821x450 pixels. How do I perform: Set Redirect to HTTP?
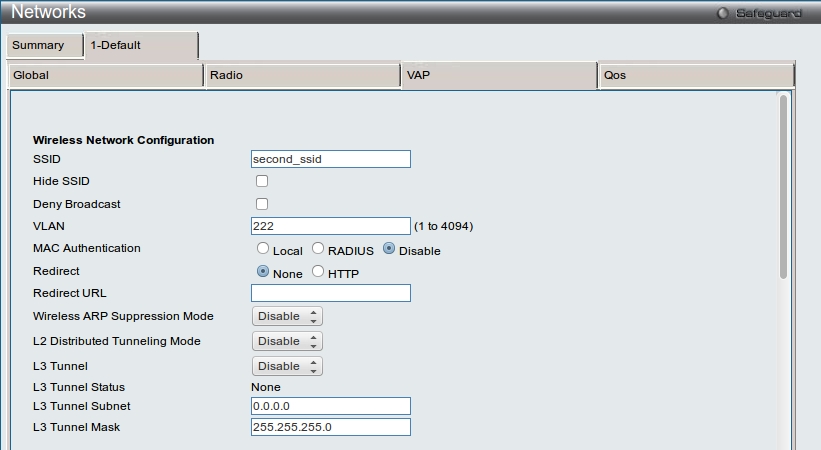(x=318, y=271)
